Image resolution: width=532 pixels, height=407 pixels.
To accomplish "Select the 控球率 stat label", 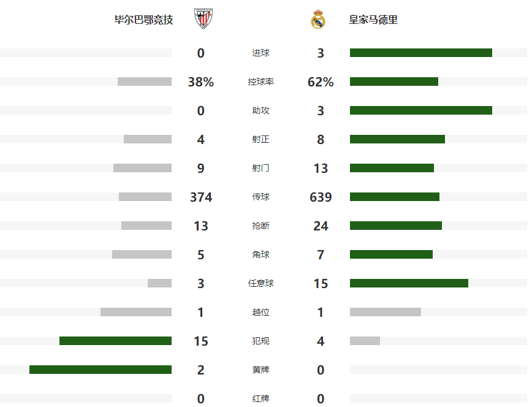I will pos(260,82).
